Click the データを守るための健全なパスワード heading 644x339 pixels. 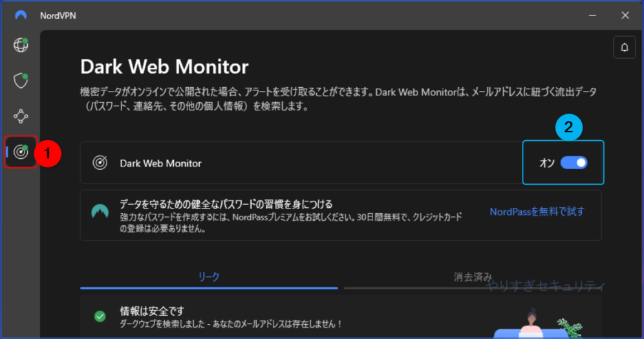click(x=226, y=204)
